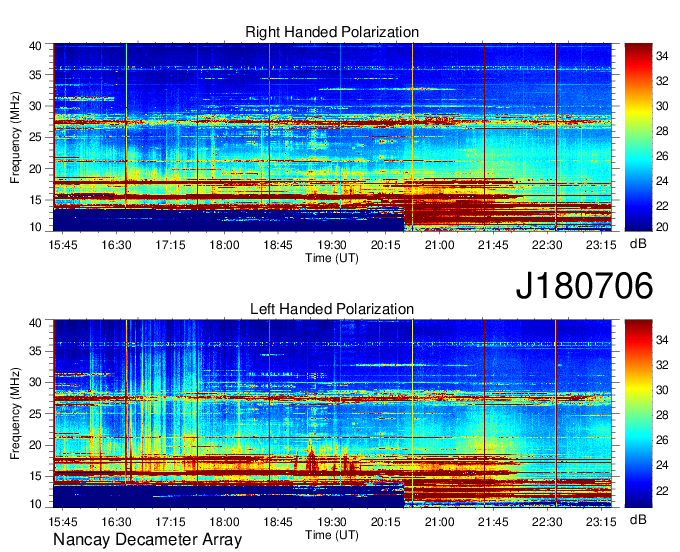Click the Right Handed plot color scale bar
680x552 pixels.
[x=638, y=137]
